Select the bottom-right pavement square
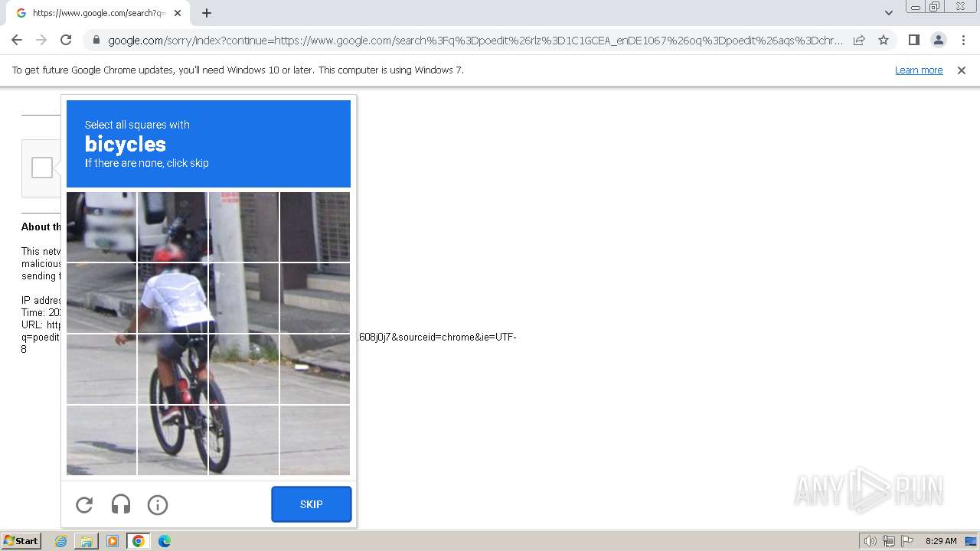 tap(315, 440)
